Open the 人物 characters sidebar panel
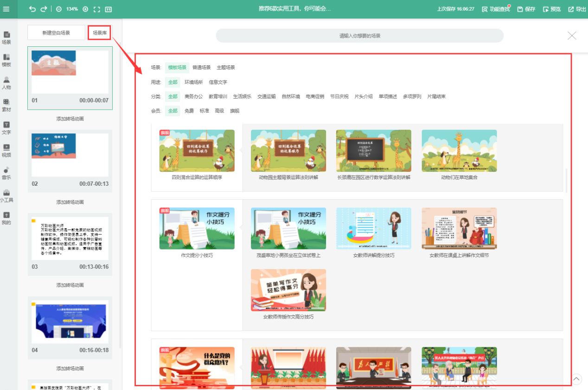The height and width of the screenshot is (390, 588). pyautogui.click(x=6, y=83)
